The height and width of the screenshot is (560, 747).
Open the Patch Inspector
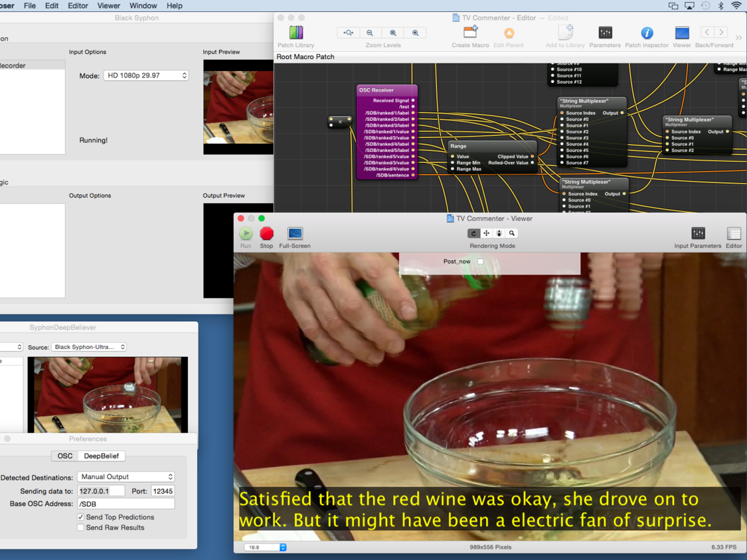point(647,33)
